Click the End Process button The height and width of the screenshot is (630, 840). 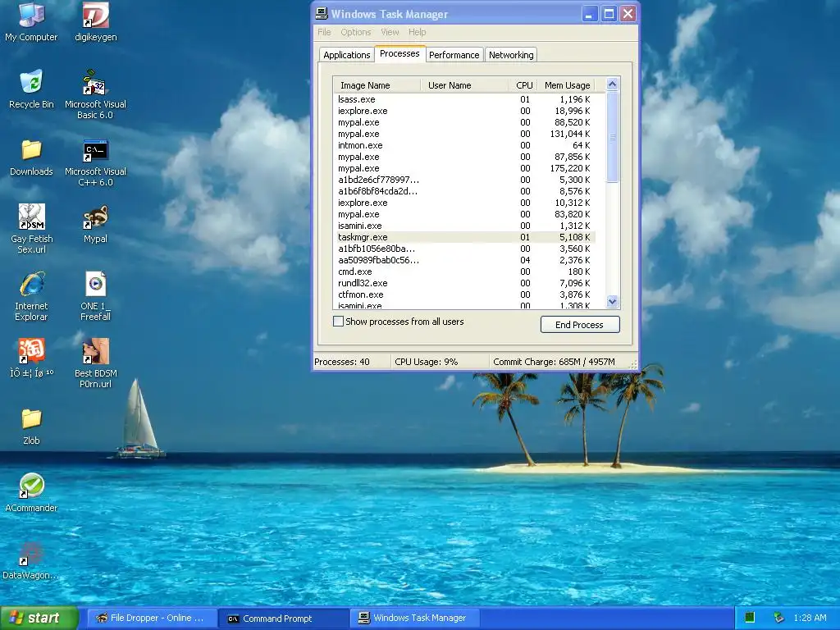[x=580, y=325]
